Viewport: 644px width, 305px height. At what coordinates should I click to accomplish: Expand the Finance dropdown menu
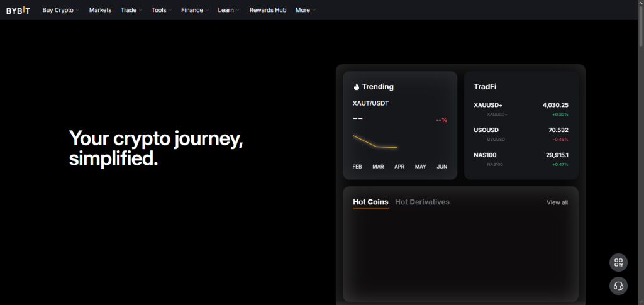(195, 10)
